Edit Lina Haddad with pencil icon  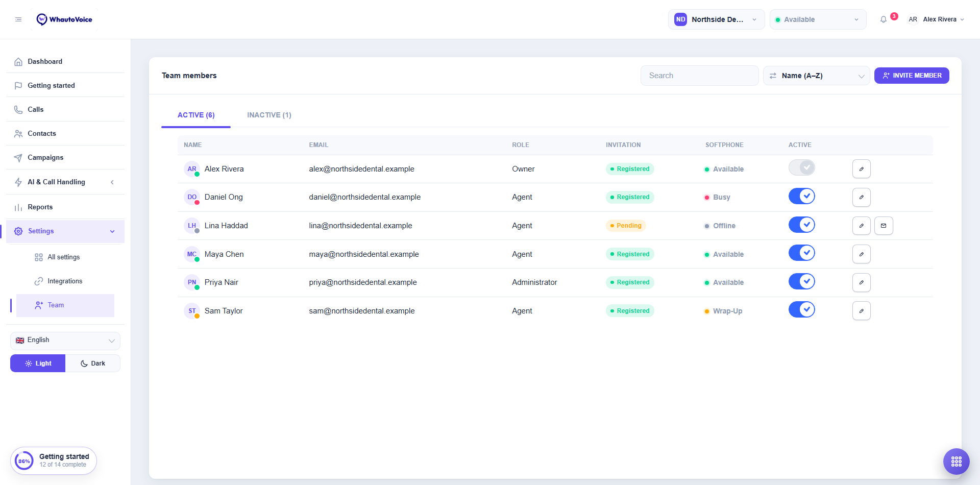pos(862,226)
